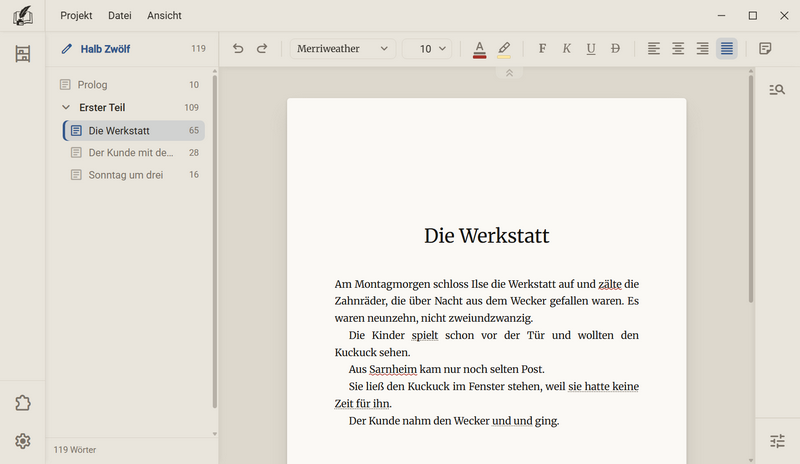Click the pencil icon beside Halb Zwölf
800x464 pixels.
pyautogui.click(x=66, y=49)
